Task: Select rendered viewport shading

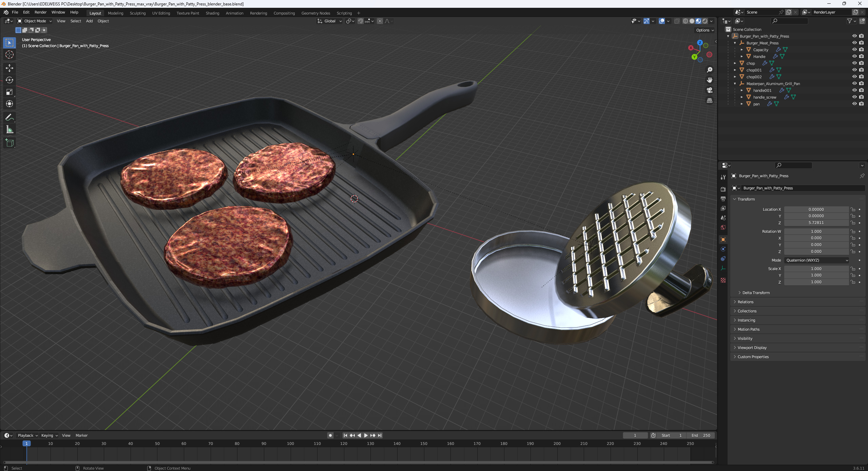Action: tap(705, 21)
